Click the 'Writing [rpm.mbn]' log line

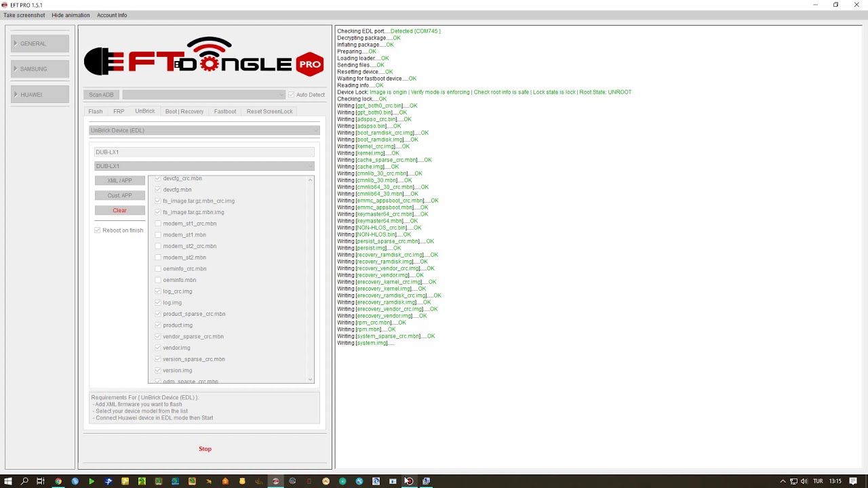click(366, 329)
